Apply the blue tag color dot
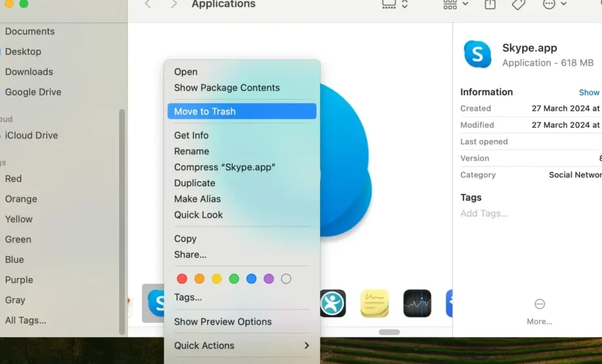Image resolution: width=602 pixels, height=364 pixels. tap(252, 279)
